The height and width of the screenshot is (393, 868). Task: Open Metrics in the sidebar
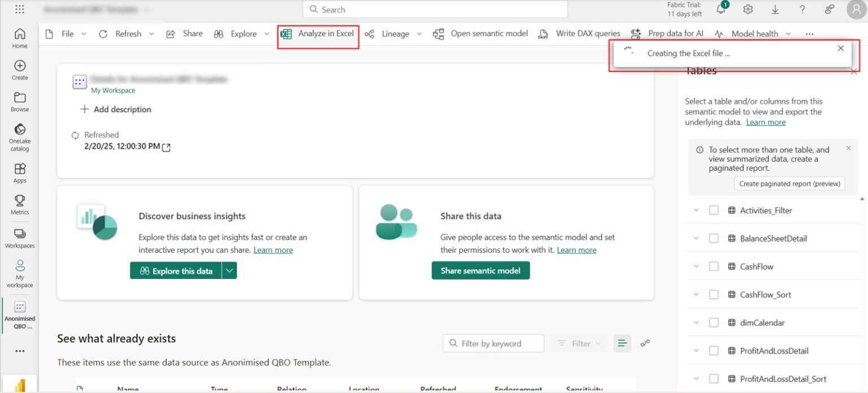(20, 204)
